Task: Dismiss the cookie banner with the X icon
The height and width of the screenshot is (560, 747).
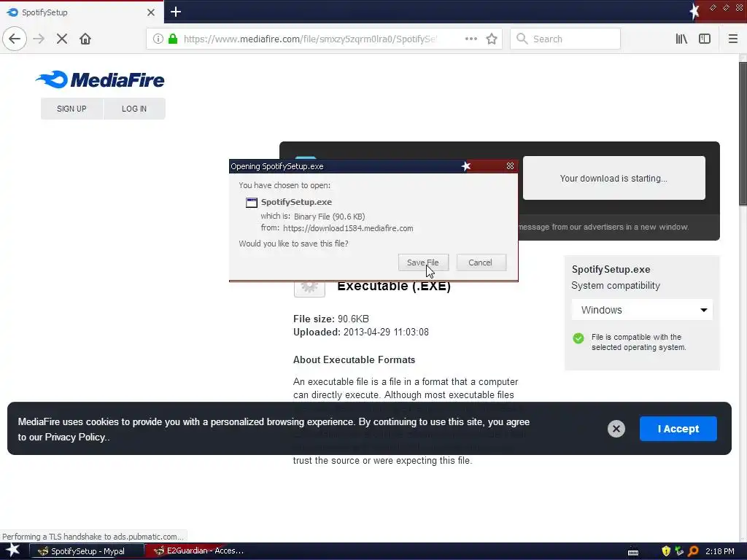Action: coord(616,429)
